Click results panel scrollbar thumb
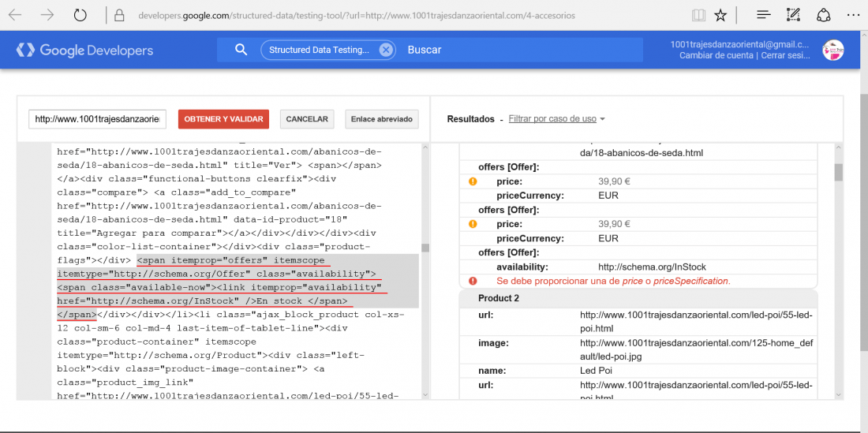Screen dimensions: 868x433 pos(839,173)
